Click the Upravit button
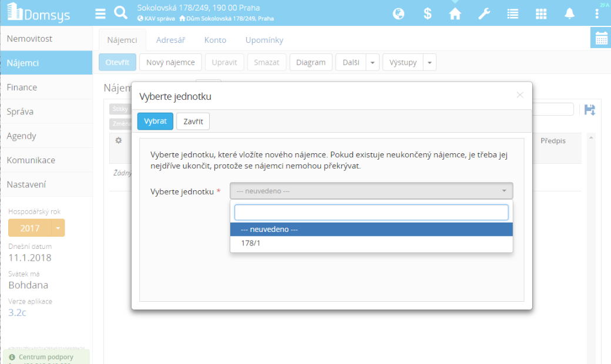Screen dimensions: 611x364 224,62
